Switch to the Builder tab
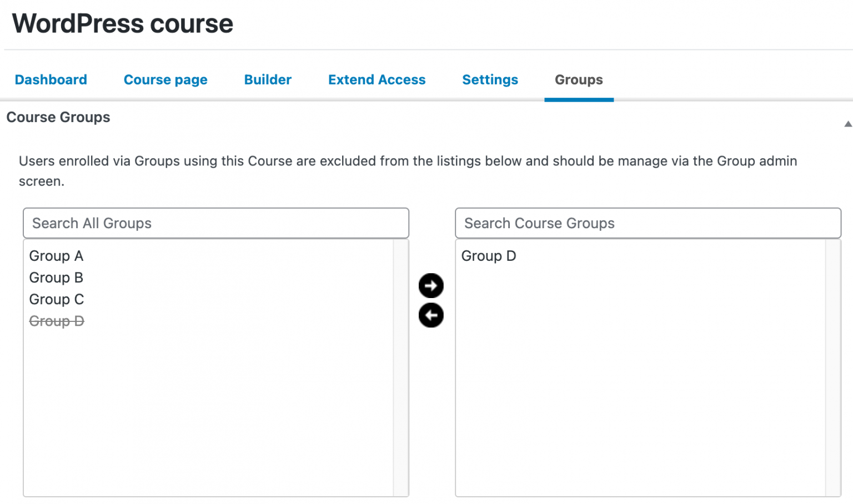The height and width of the screenshot is (504, 853). coord(267,80)
